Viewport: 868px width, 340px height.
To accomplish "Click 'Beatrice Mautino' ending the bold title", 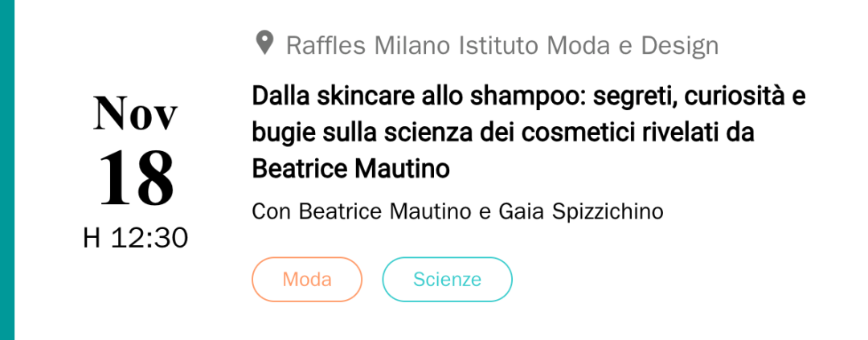I will click(351, 170).
